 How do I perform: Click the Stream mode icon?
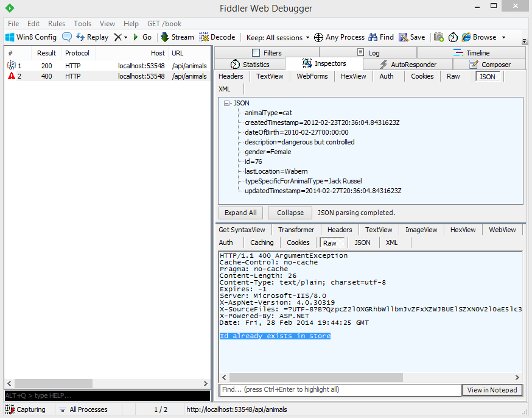click(164, 37)
